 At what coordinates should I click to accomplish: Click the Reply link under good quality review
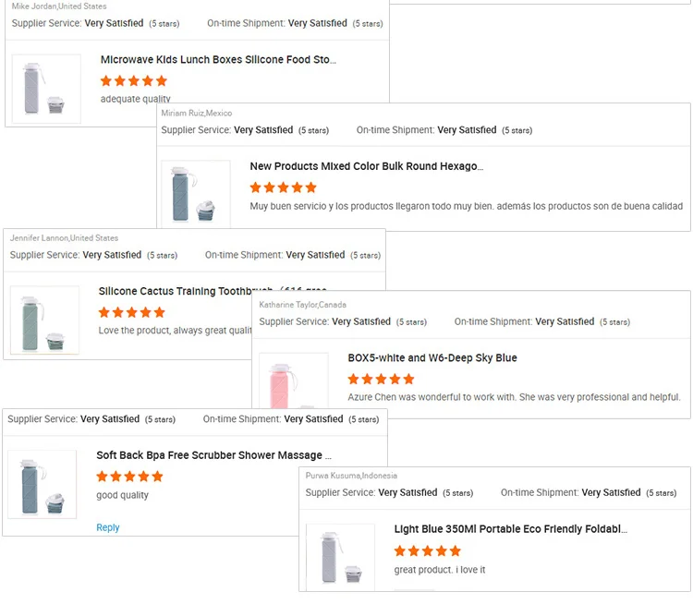108,528
